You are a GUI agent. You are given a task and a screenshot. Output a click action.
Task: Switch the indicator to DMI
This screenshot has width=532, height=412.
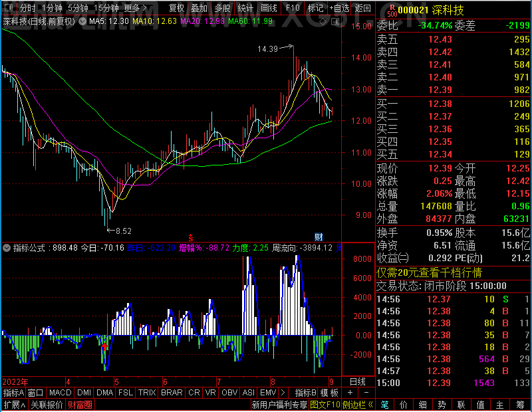point(84,393)
